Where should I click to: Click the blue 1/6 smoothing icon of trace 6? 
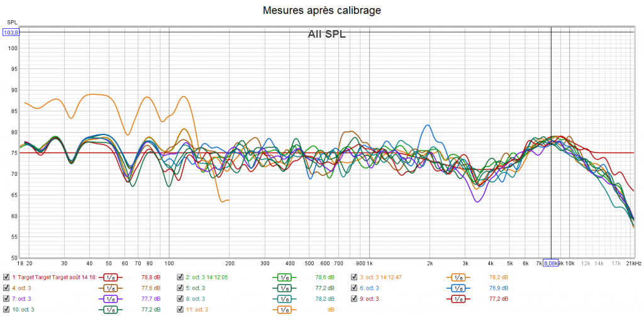click(x=458, y=288)
